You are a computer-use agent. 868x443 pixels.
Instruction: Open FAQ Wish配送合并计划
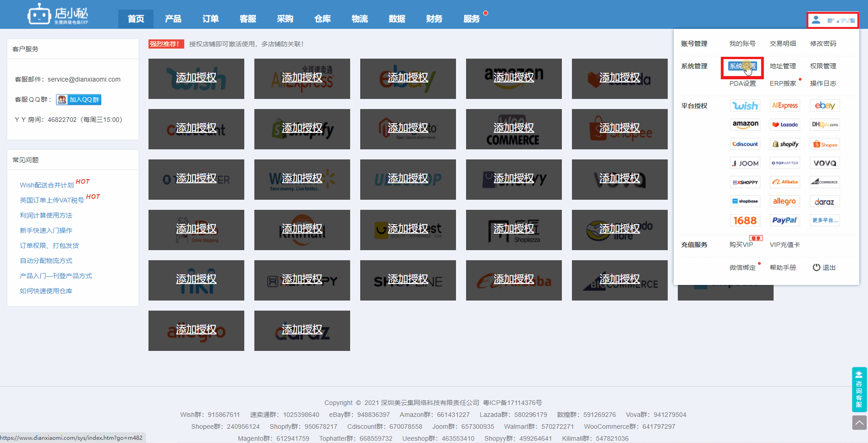(47, 185)
